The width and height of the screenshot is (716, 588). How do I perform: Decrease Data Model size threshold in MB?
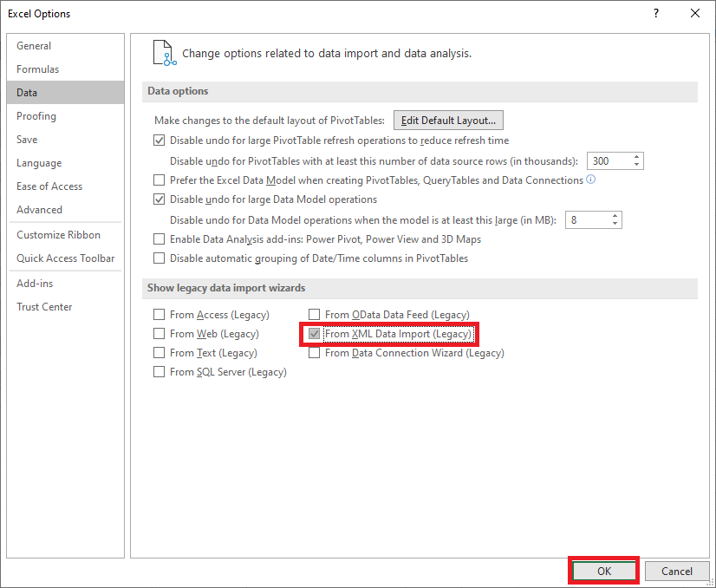[x=615, y=224]
